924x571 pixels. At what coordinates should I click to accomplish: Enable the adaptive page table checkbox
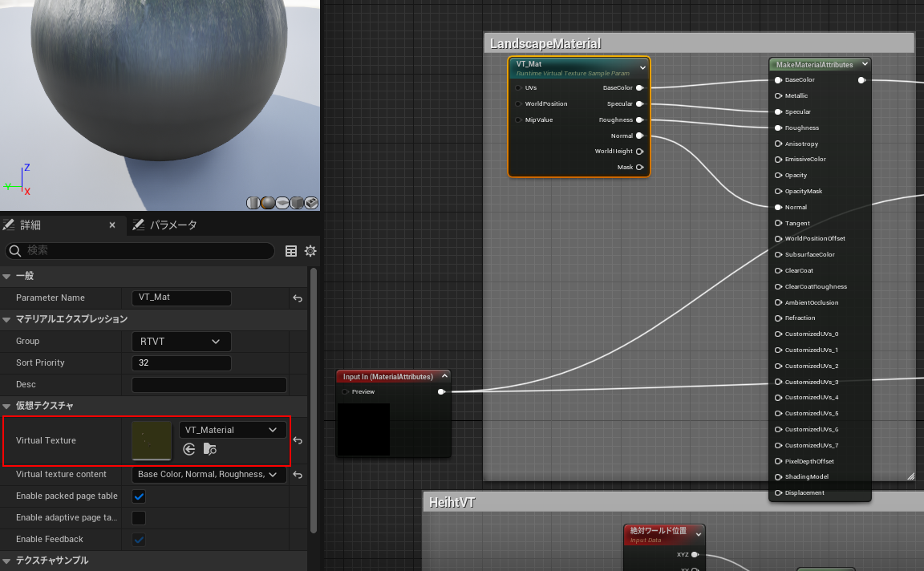click(x=138, y=518)
